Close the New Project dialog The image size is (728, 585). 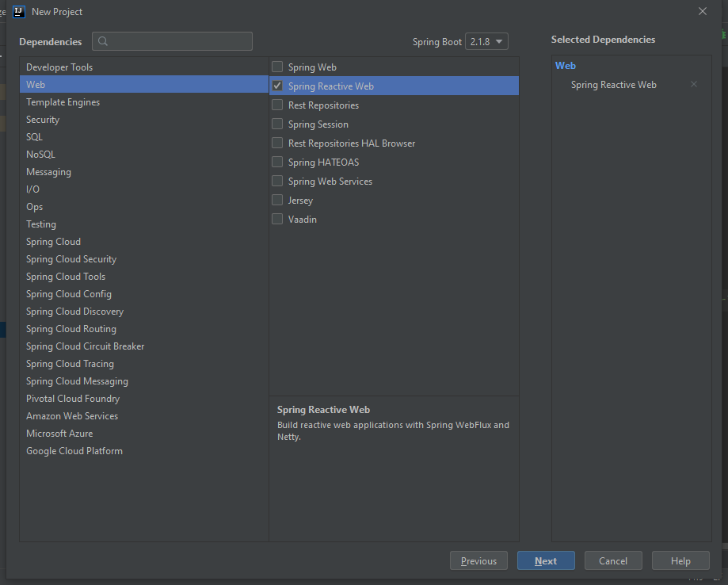click(x=702, y=11)
